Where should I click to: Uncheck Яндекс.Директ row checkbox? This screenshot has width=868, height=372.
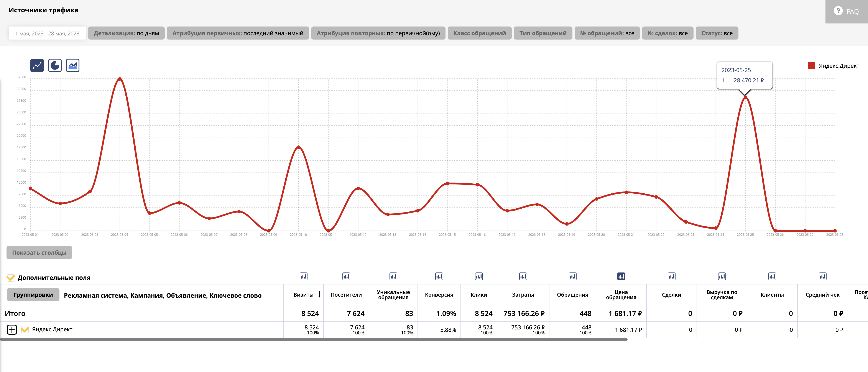pos(25,329)
